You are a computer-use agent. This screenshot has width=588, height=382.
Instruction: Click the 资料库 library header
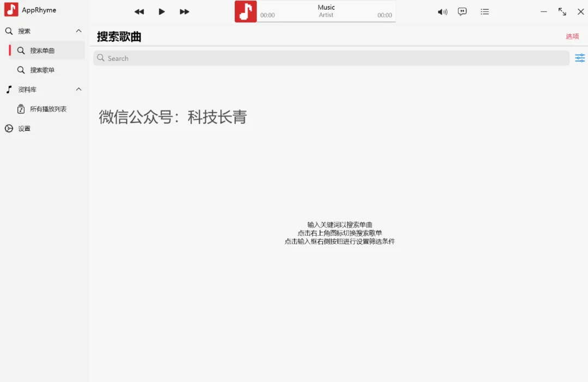[27, 89]
